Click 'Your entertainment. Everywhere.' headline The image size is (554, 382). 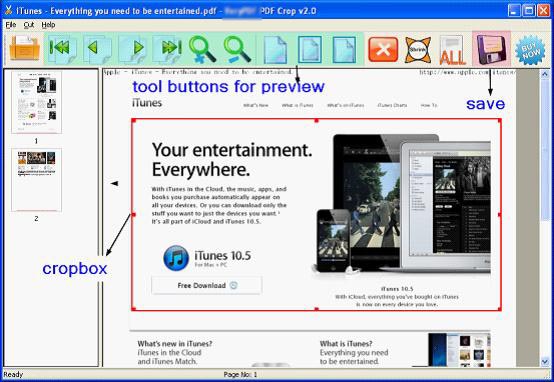[x=232, y=160]
